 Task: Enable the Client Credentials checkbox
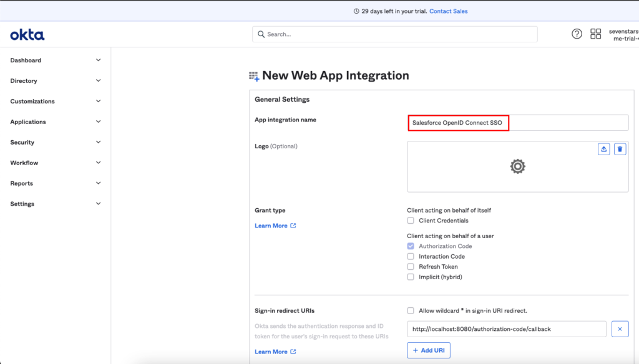(411, 221)
